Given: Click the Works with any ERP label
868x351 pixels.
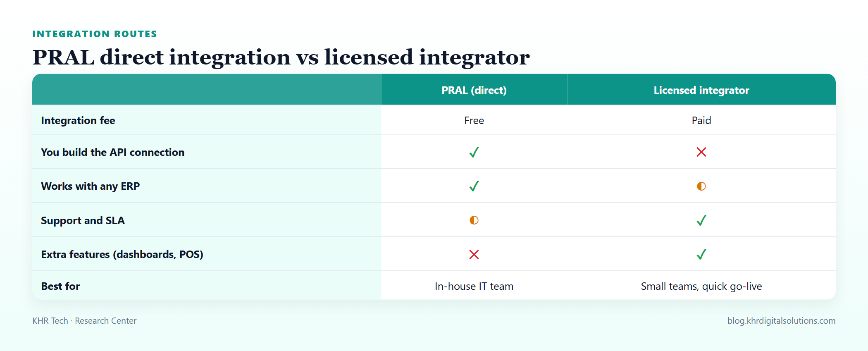Looking at the screenshot, I should point(91,186).
